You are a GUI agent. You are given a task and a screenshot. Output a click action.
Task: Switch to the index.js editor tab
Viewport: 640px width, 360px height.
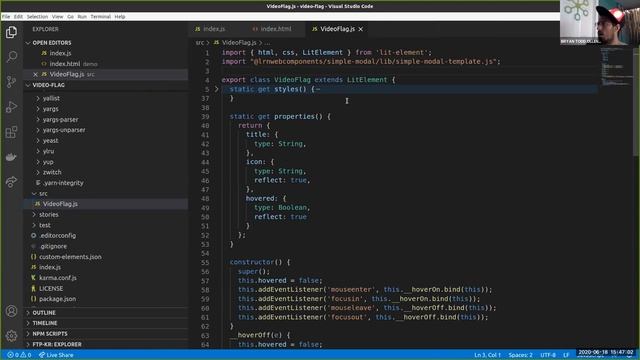coord(215,29)
